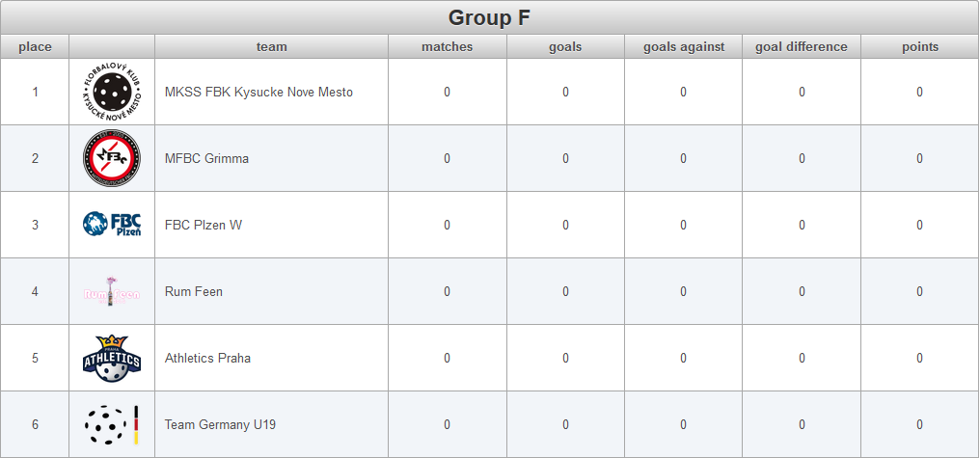Click the goals against column header
This screenshot has height=458, width=980.
pyautogui.click(x=684, y=47)
